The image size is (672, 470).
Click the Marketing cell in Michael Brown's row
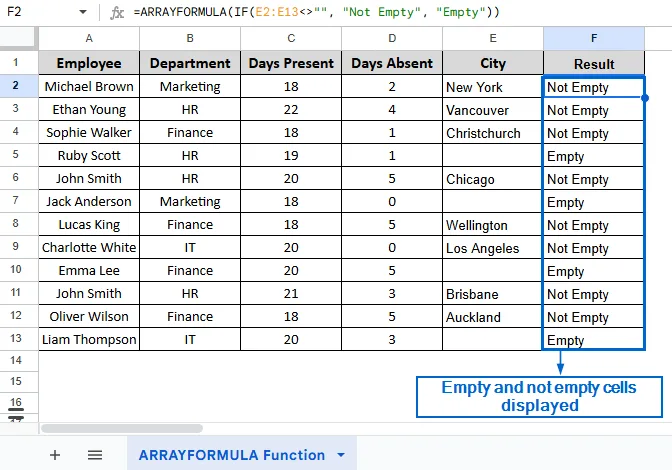coord(190,87)
